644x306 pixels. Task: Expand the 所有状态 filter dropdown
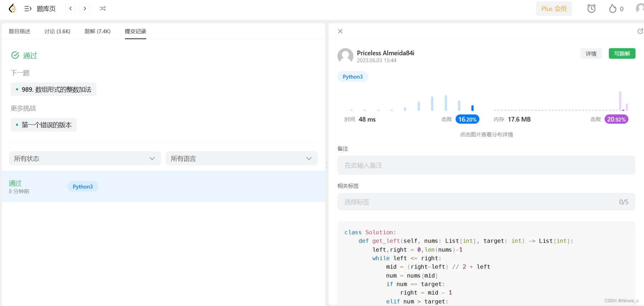tap(85, 158)
